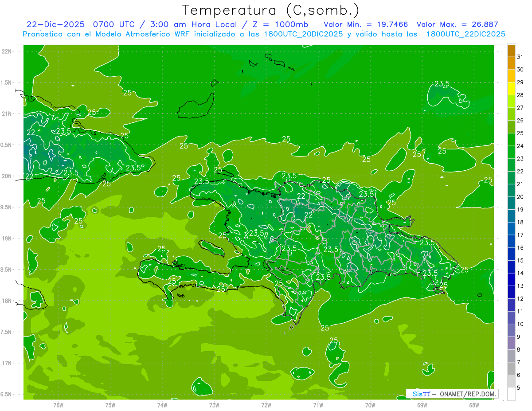This screenshot has height=411, width=532.
Task: Select the number 28 on the color scale
Action: (x=520, y=95)
